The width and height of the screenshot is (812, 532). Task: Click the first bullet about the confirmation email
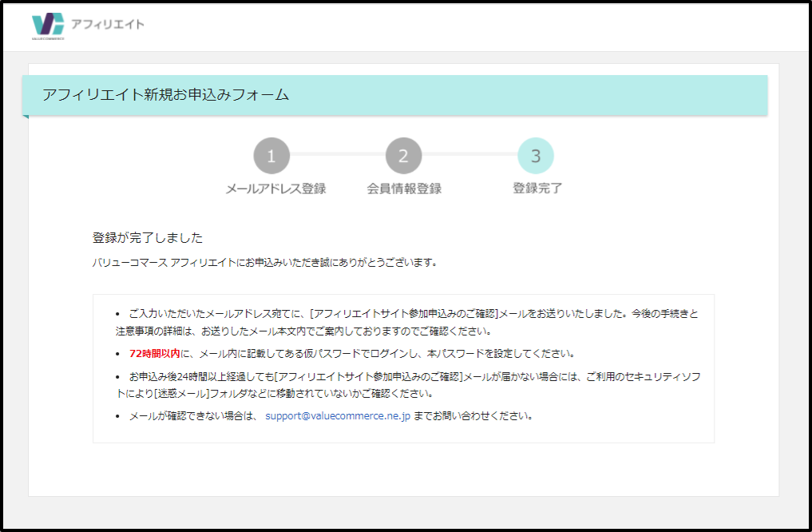pyautogui.click(x=407, y=315)
